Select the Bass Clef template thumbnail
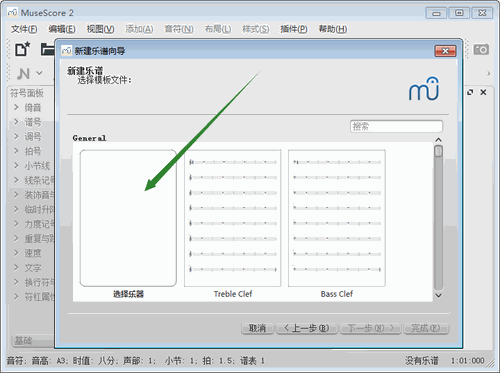 (337, 218)
